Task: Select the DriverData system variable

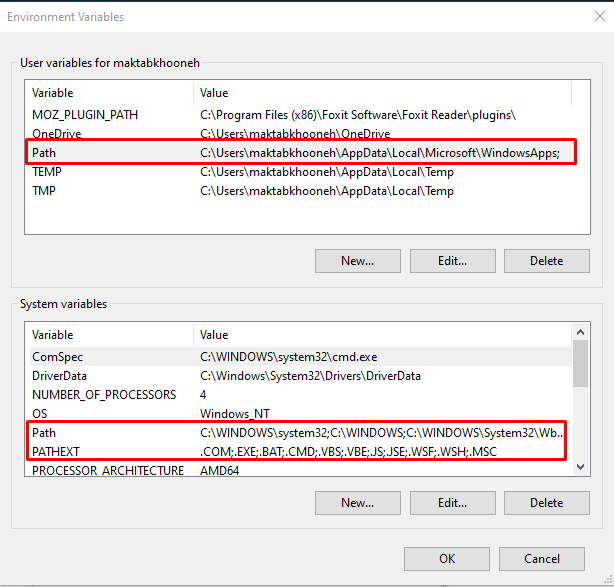Action: click(x=62, y=376)
